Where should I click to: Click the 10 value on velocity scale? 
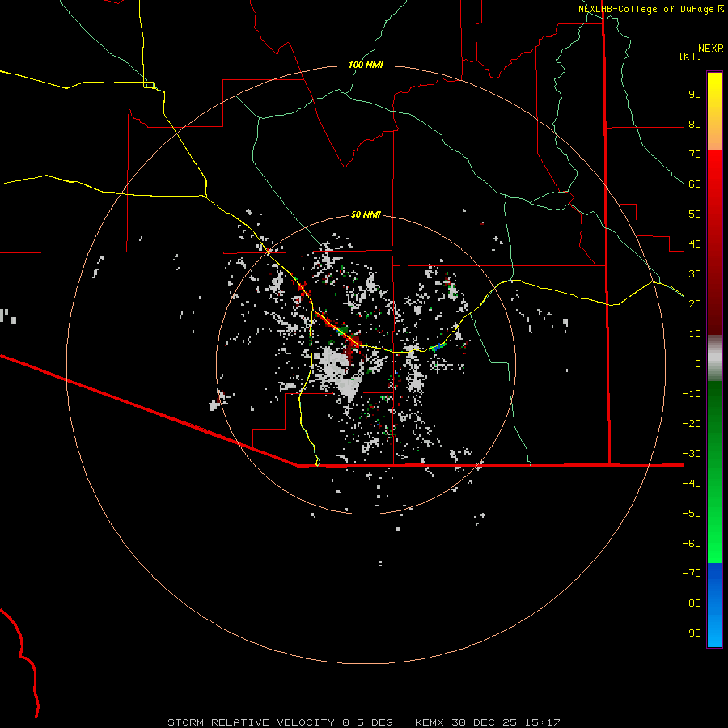point(695,334)
